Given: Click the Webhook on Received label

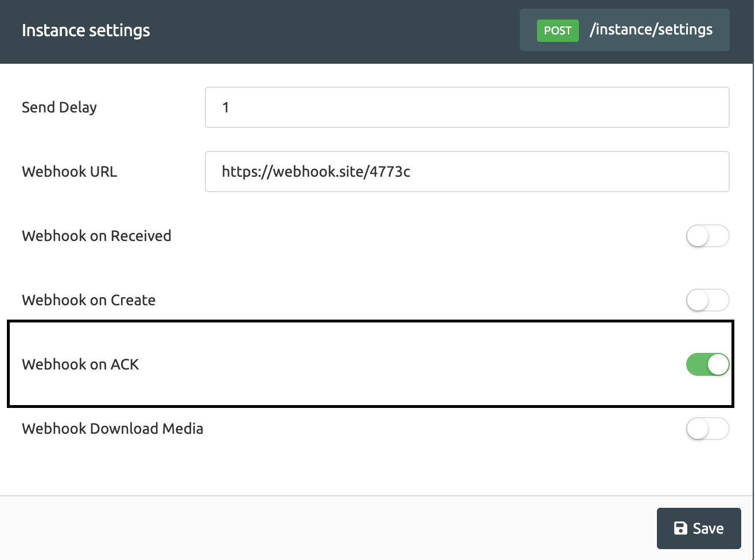Looking at the screenshot, I should pyautogui.click(x=96, y=236).
